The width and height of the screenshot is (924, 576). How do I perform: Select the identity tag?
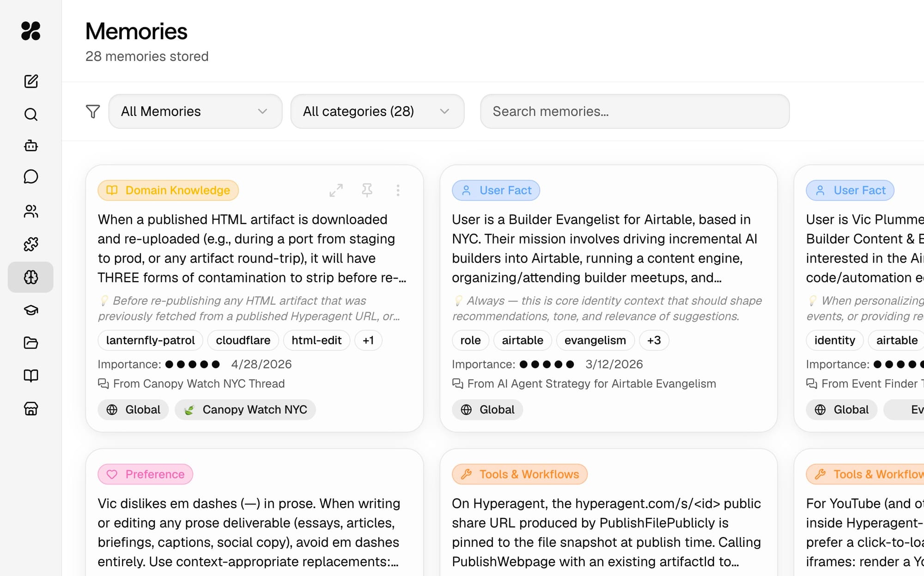point(835,340)
